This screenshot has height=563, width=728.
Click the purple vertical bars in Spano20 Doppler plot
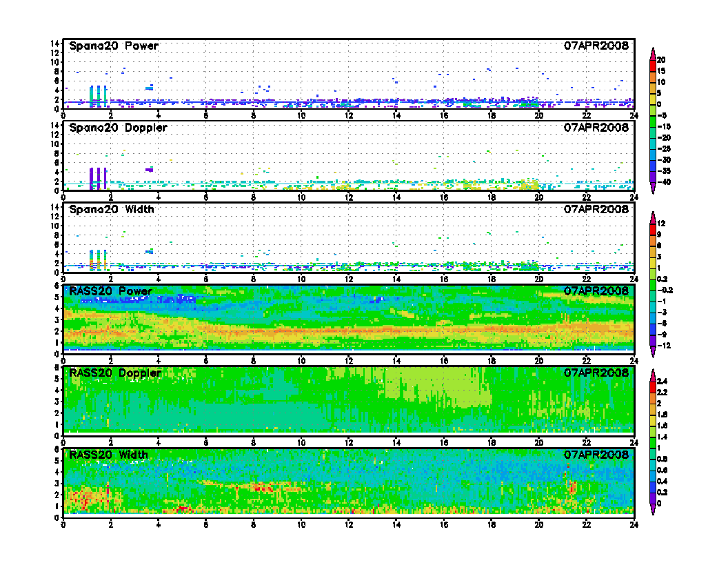point(99,179)
